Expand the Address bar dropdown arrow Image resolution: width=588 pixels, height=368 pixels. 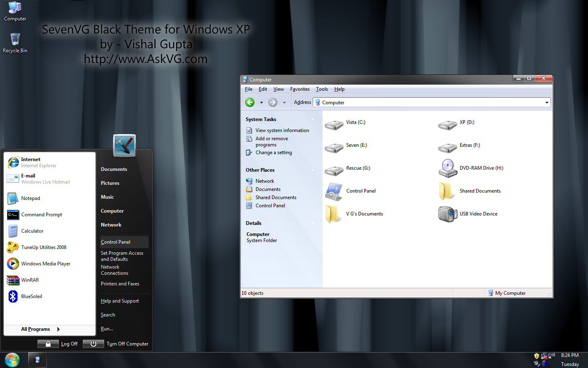pos(547,103)
